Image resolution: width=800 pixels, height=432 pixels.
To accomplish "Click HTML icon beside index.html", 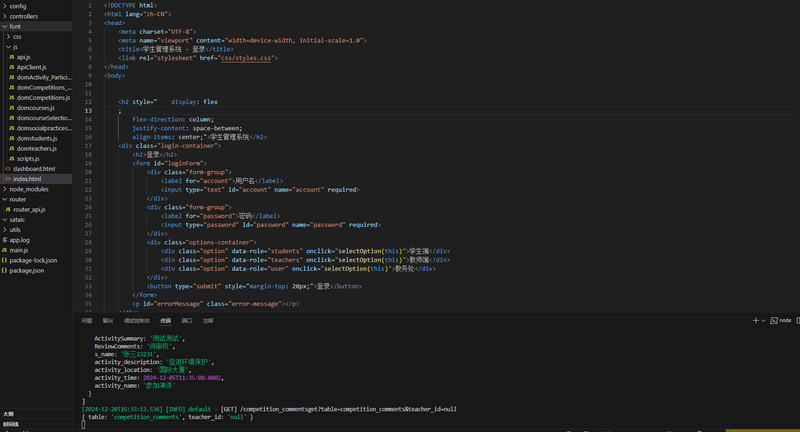I will [8, 179].
